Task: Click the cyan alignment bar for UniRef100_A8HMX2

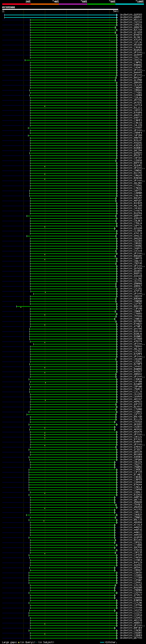Action: click(61, 18)
